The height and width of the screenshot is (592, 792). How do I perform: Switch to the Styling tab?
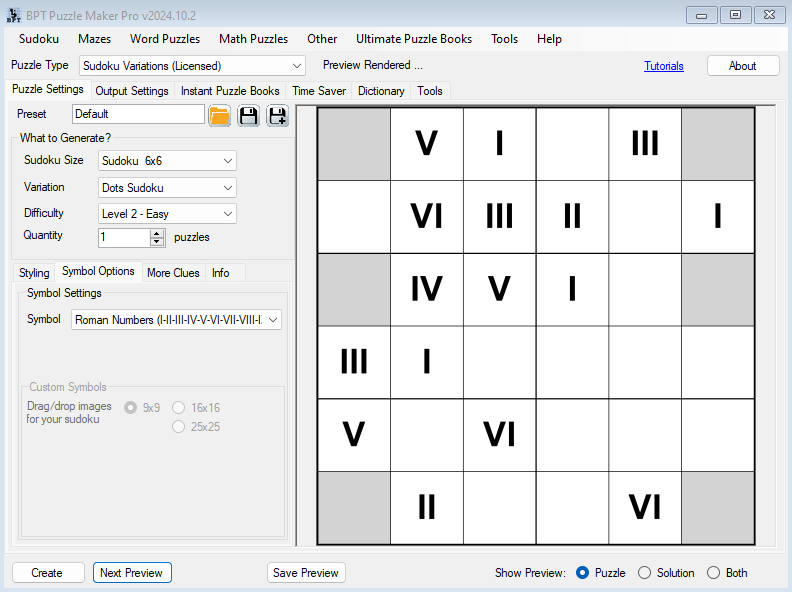(34, 273)
